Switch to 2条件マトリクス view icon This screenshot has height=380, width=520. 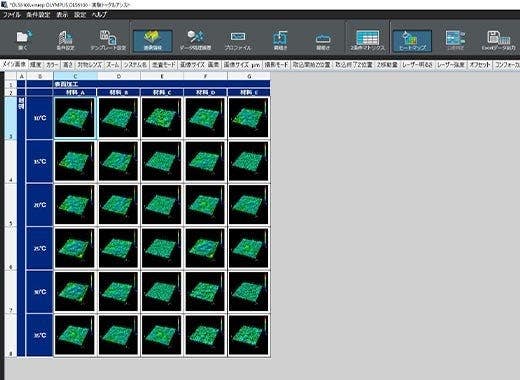tap(367, 40)
